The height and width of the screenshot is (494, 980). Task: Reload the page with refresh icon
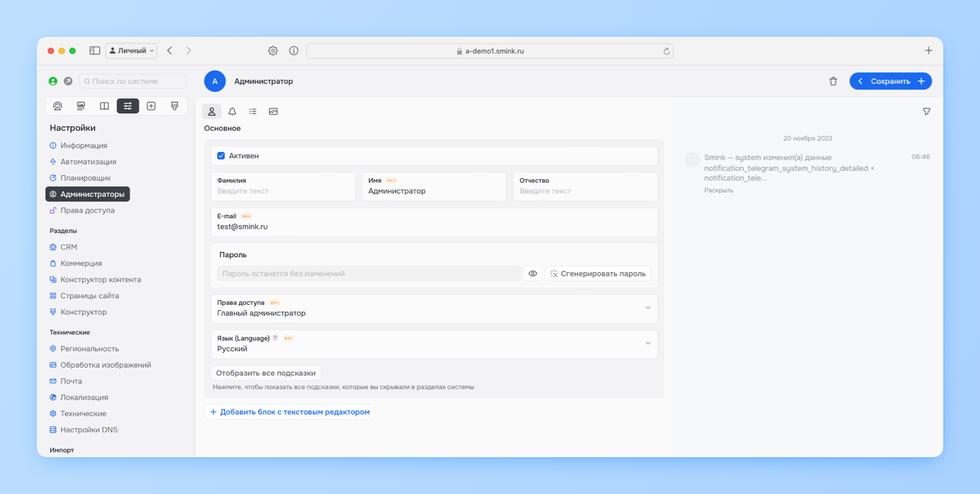coord(666,51)
